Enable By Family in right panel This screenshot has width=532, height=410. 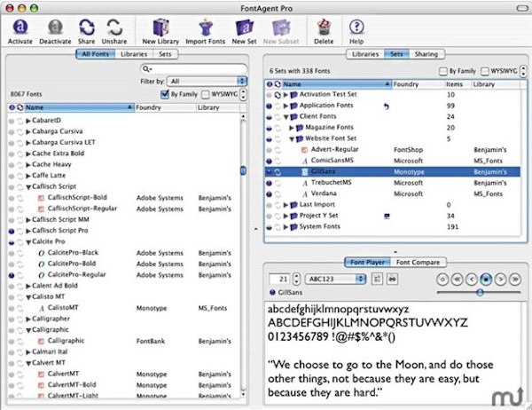(x=444, y=69)
